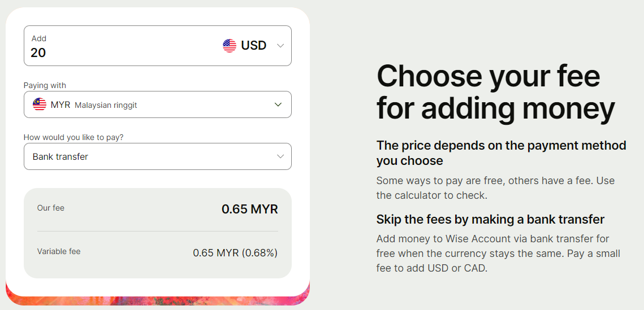Click the MYR Malaysian ringgit text
Screen dimensions: 644x310
94,105
